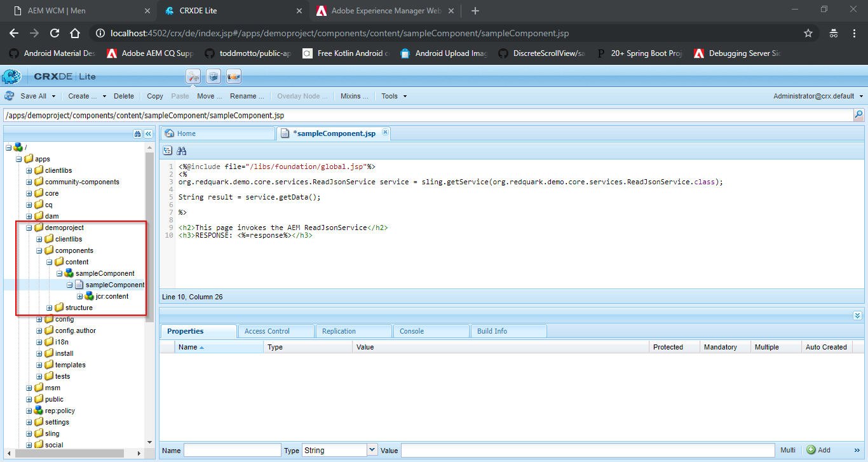Open the Home editor tab

pyautogui.click(x=218, y=133)
